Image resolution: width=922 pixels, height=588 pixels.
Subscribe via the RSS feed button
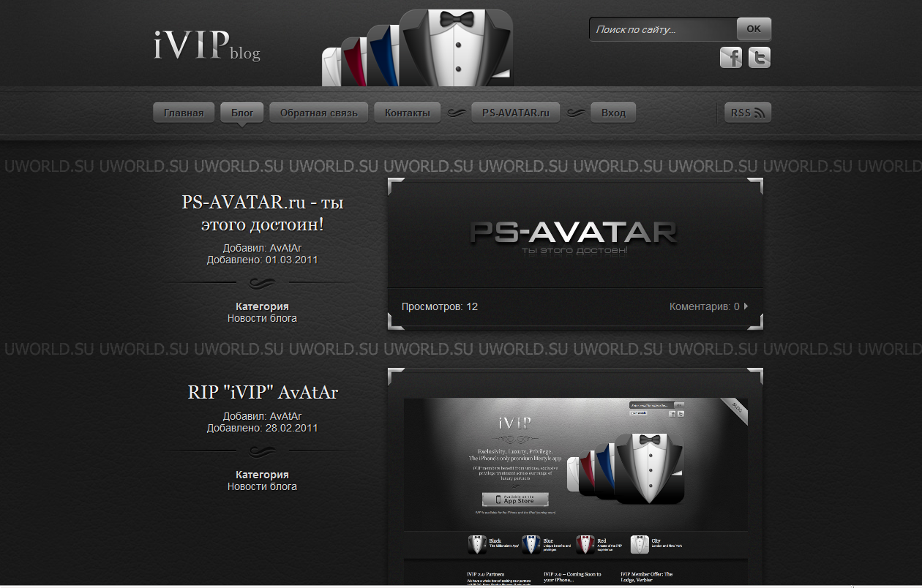(x=748, y=113)
